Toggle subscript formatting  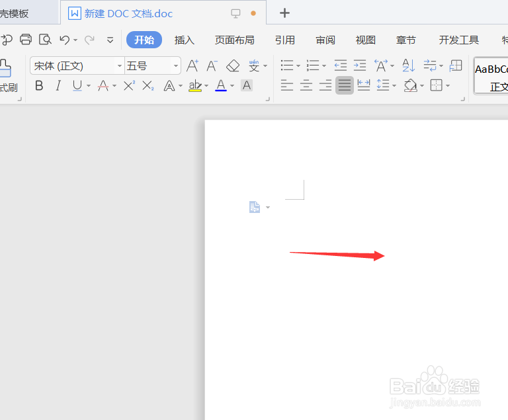click(x=148, y=85)
